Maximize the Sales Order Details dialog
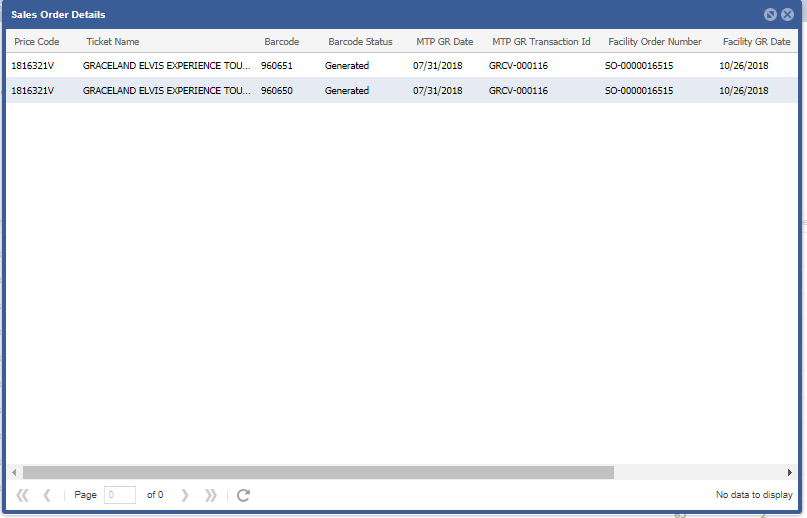 point(770,15)
